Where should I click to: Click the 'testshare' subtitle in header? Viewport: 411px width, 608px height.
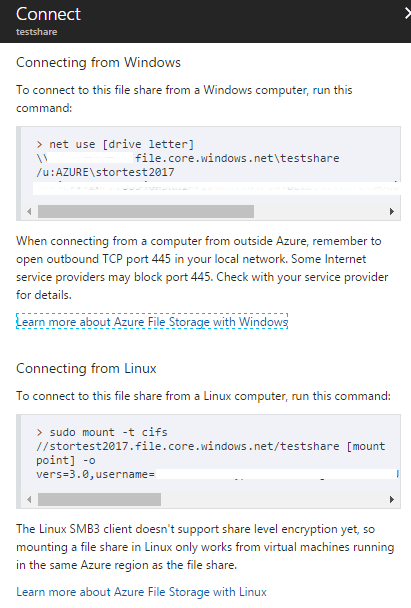click(x=36, y=32)
